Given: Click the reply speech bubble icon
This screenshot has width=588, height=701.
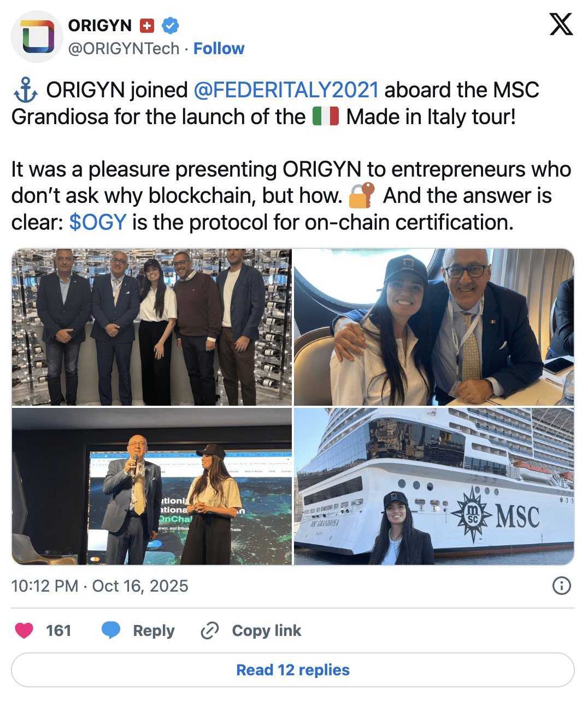Looking at the screenshot, I should coord(111,630).
